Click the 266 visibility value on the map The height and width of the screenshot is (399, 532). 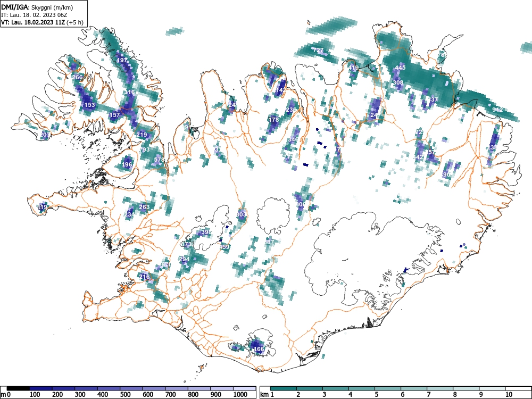point(77,77)
